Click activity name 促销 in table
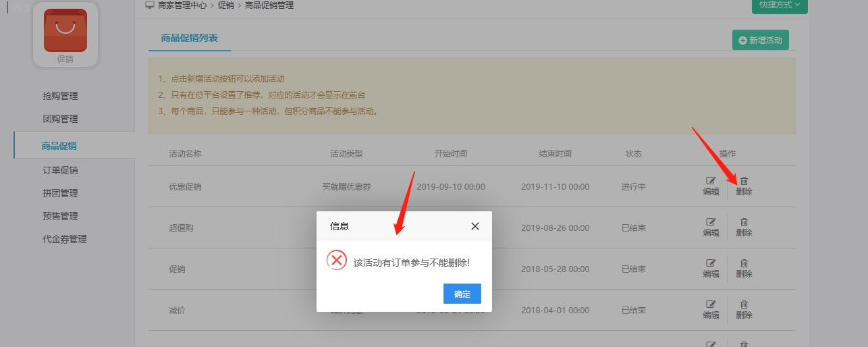 coord(177,269)
